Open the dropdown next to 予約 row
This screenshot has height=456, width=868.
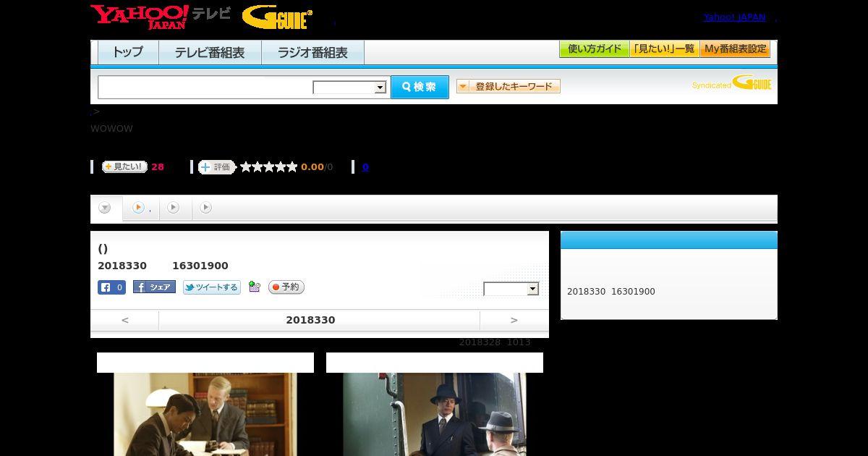point(511,289)
